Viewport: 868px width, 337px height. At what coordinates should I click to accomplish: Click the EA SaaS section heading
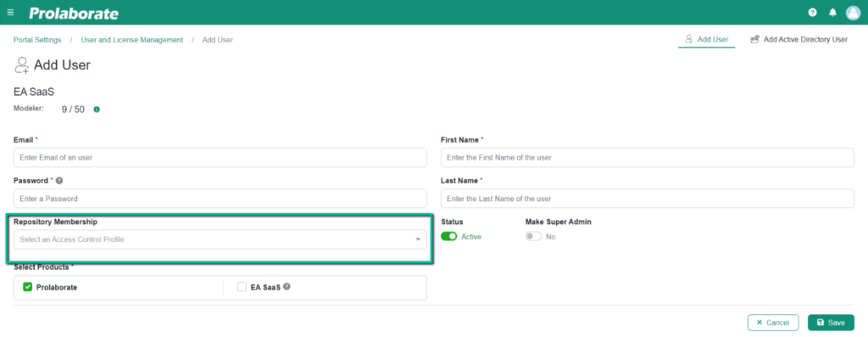point(34,93)
